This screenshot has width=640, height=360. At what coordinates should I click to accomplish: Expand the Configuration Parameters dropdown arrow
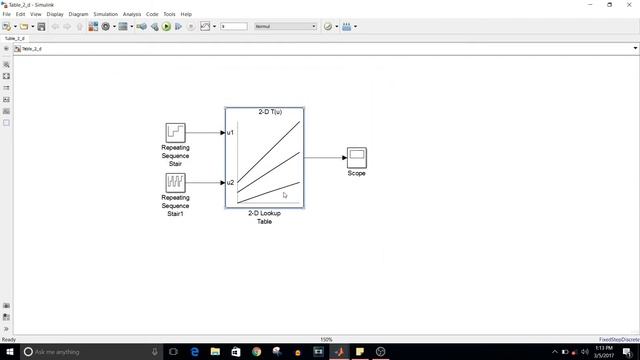click(114, 27)
